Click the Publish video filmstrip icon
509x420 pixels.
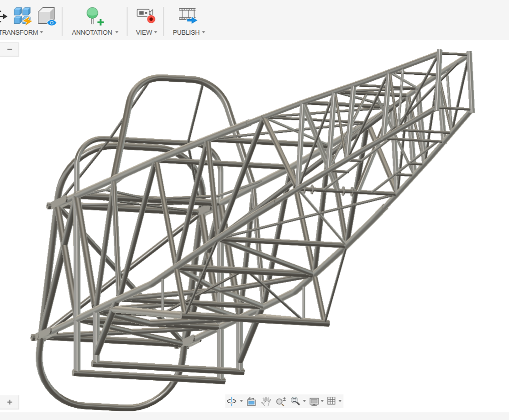tap(188, 16)
